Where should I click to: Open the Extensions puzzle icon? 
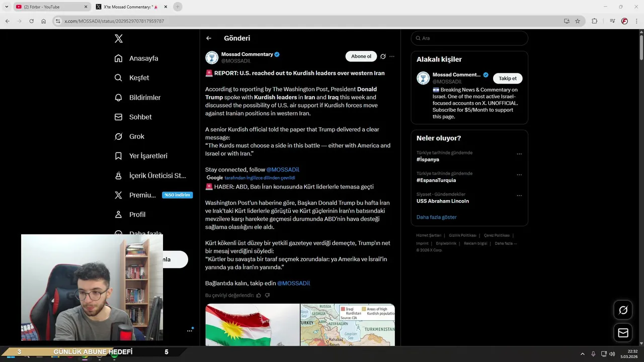(x=594, y=21)
